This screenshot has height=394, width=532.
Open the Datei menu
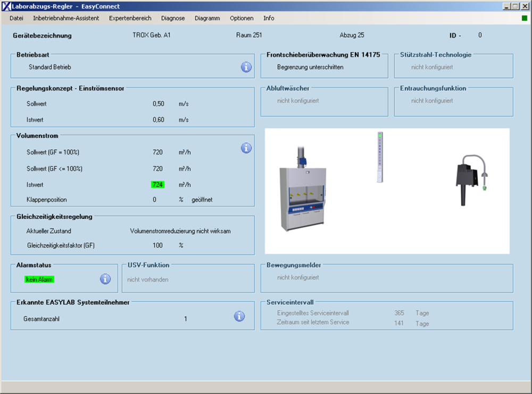tap(16, 18)
